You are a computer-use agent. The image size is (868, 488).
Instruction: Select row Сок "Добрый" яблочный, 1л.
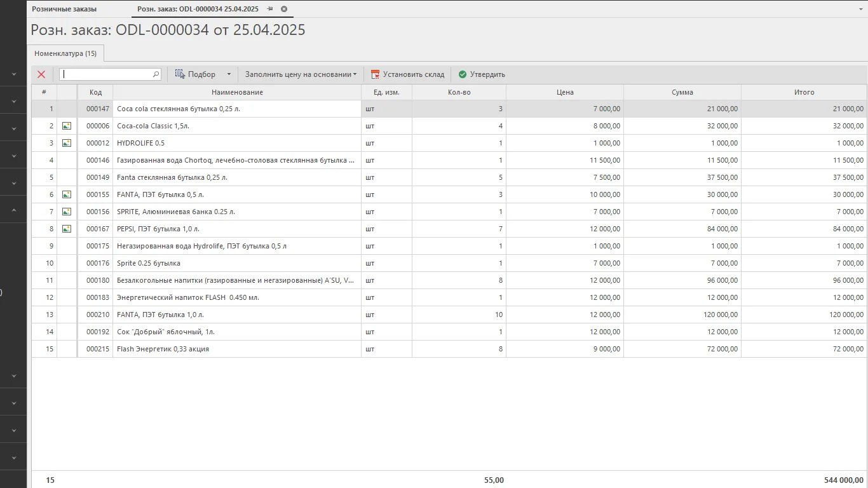pyautogui.click(x=235, y=332)
